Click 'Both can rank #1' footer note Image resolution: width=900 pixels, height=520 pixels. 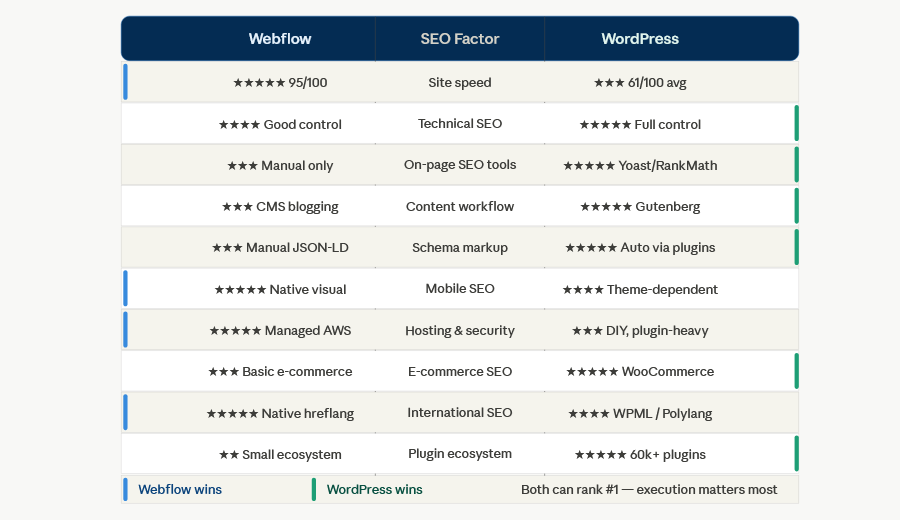(x=649, y=490)
